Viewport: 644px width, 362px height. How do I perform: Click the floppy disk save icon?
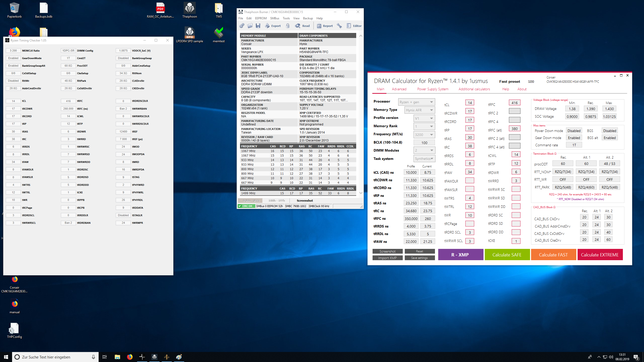coord(258,26)
